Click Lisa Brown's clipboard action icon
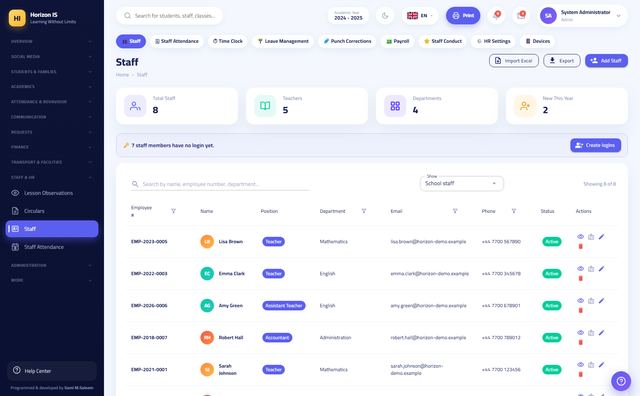Viewport: 640px width, 396px height. (x=591, y=237)
